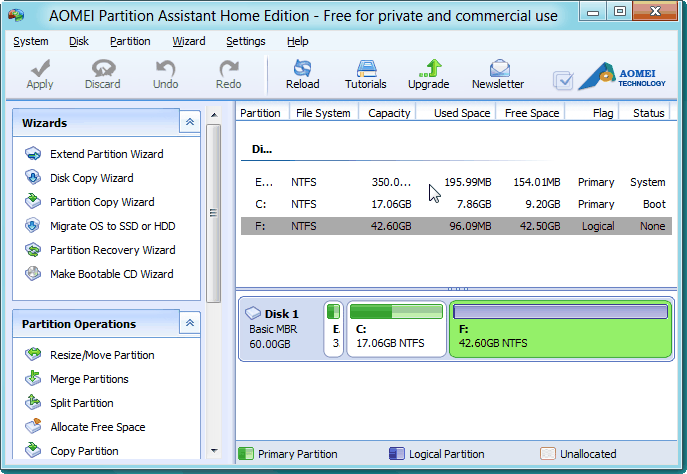Click the sidebar scroll up arrow
The height and width of the screenshot is (474, 687).
point(214,115)
